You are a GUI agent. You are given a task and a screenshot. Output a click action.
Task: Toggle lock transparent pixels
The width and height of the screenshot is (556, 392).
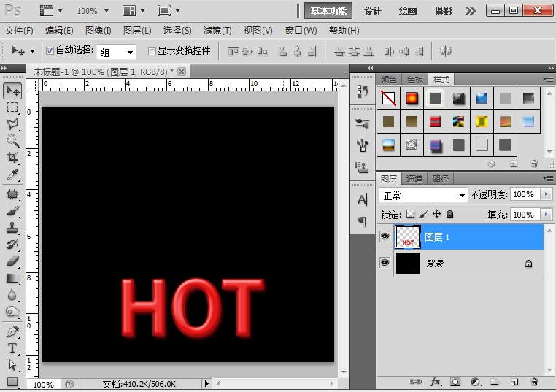(410, 214)
